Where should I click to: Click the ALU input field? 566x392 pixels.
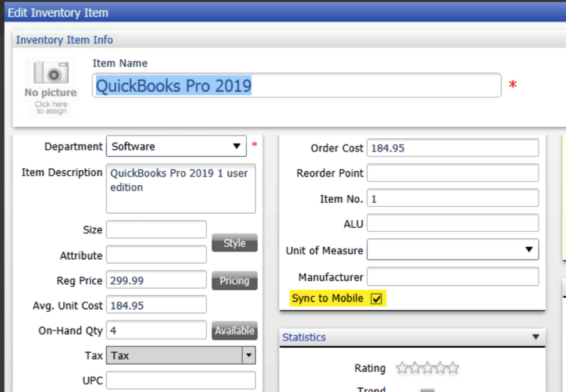(x=453, y=223)
